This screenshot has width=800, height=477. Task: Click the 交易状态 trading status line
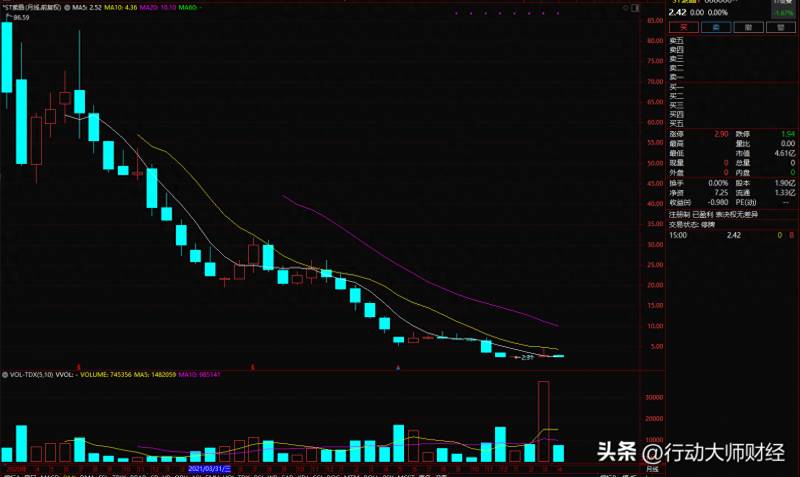(692, 224)
